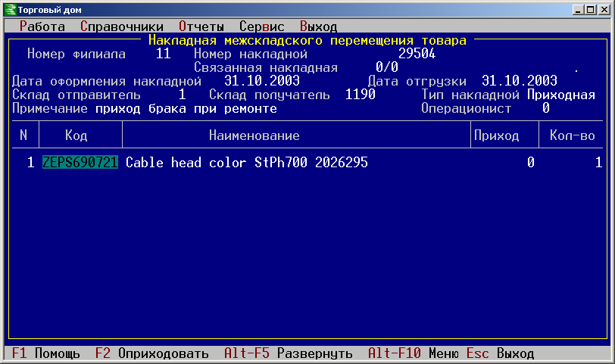Click the Тип накладной value Приходная
Image resolution: width=615 pixels, height=364 pixels.
561,95
